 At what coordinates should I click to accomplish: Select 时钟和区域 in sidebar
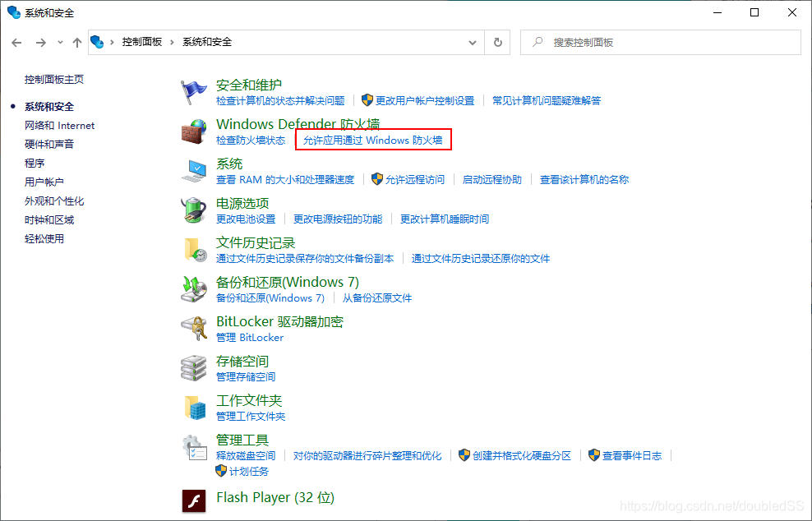click(x=49, y=220)
